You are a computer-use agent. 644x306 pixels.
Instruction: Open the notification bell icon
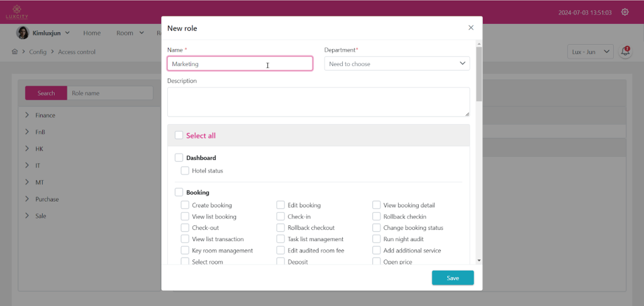tap(625, 52)
